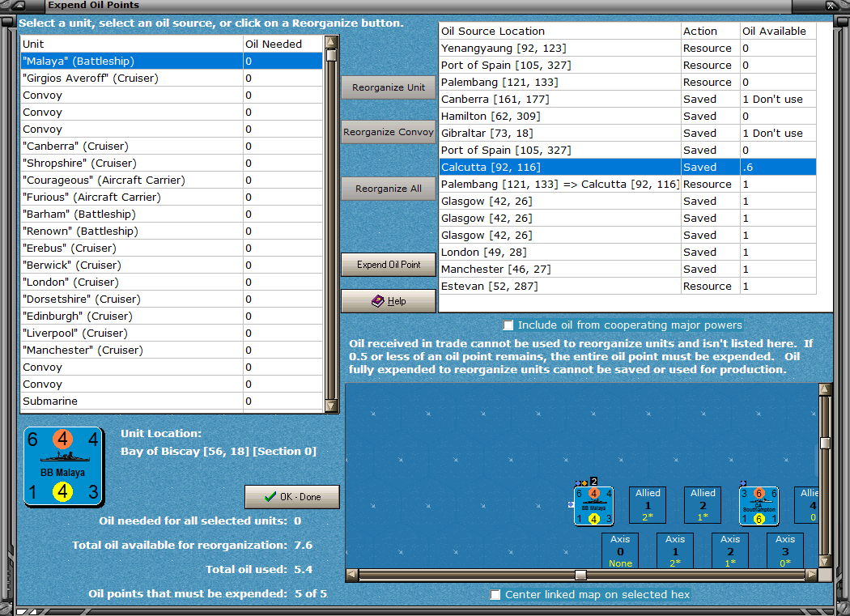The image size is (850, 616).
Task: Select the Allied 1 box on map
Action: (x=648, y=505)
